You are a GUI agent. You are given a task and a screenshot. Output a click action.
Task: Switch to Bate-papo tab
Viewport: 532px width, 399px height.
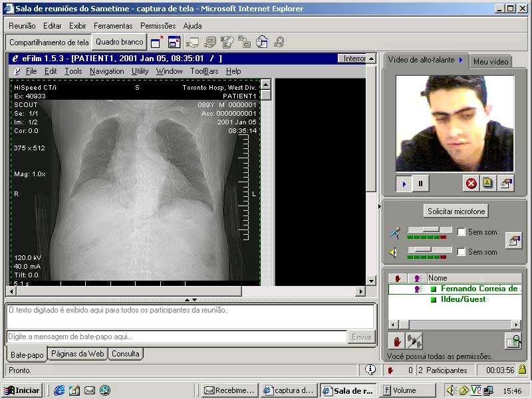coord(27,355)
